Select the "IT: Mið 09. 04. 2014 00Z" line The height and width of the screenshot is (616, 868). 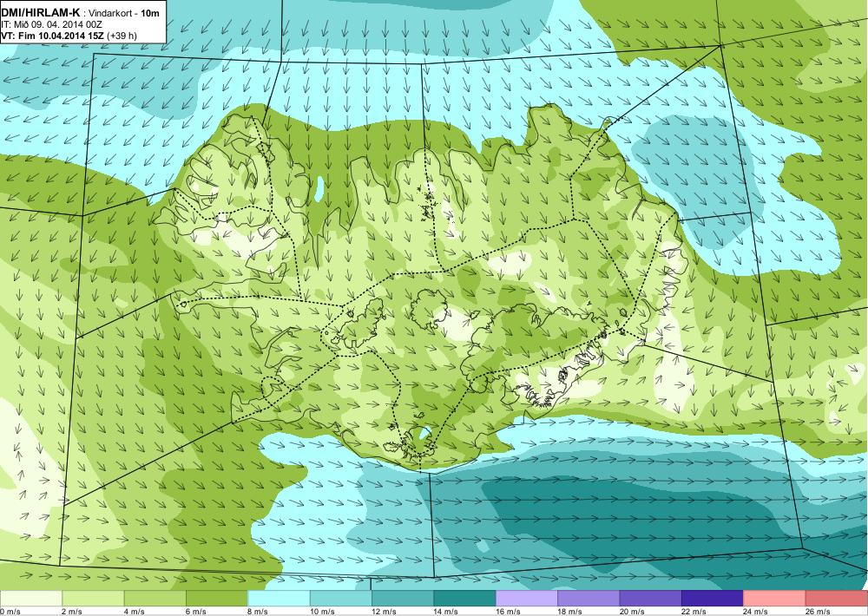point(51,24)
